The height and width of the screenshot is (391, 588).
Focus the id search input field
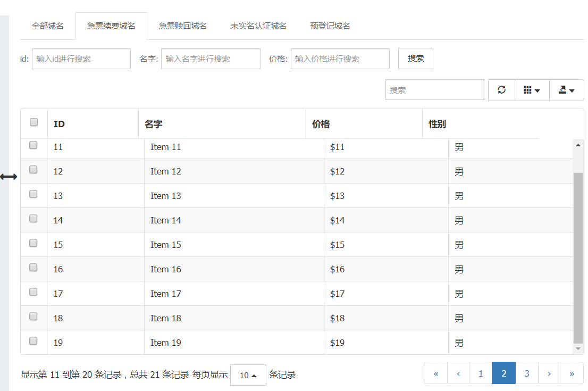point(81,59)
